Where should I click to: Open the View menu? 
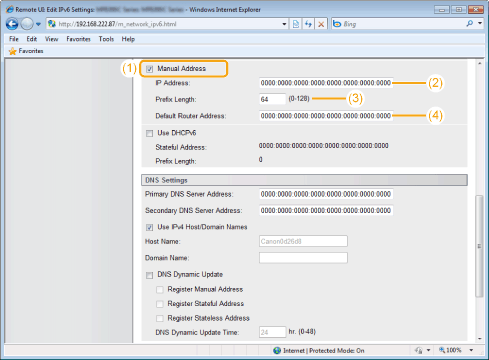tap(51, 39)
